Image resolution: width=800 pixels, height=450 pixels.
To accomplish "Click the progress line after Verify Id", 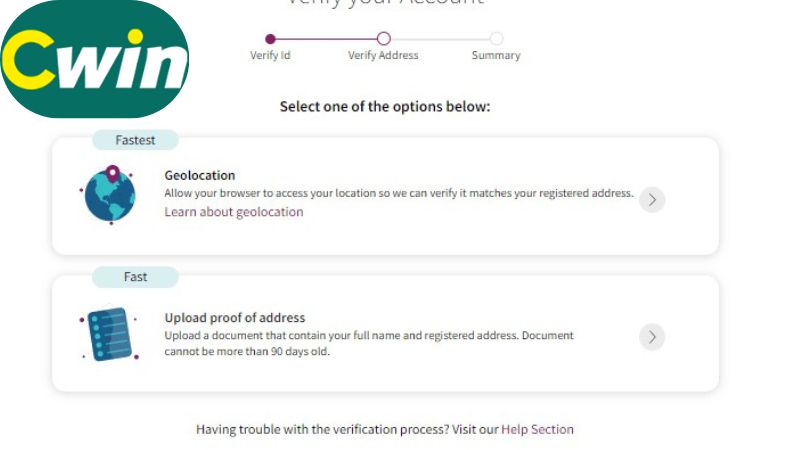I will pyautogui.click(x=326, y=39).
